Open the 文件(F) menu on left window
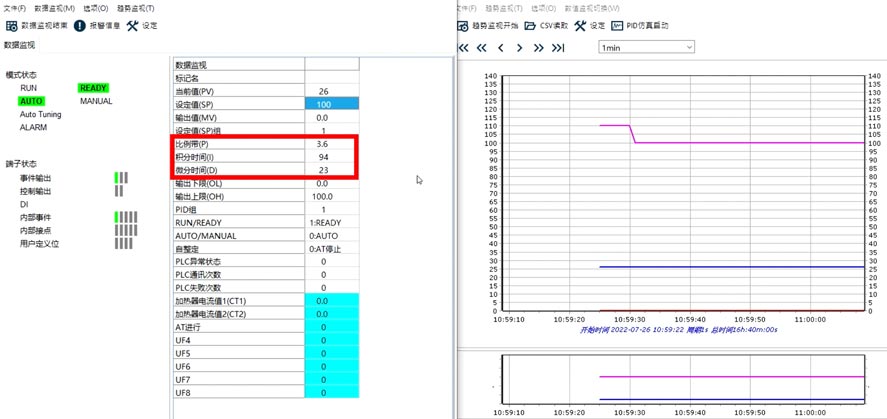Screen dimensions: 887x419 (x=14, y=8)
